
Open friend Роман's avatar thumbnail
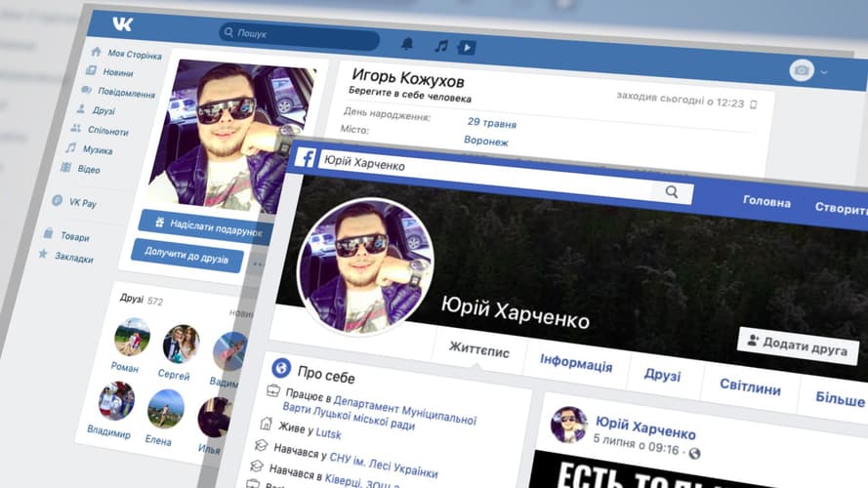(x=131, y=337)
